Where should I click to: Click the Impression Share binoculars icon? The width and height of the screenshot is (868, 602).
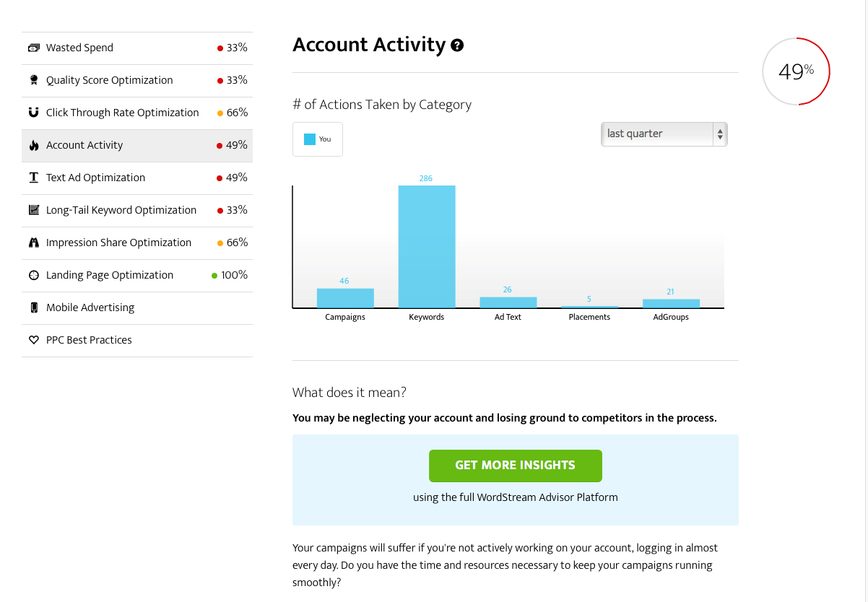pos(33,243)
